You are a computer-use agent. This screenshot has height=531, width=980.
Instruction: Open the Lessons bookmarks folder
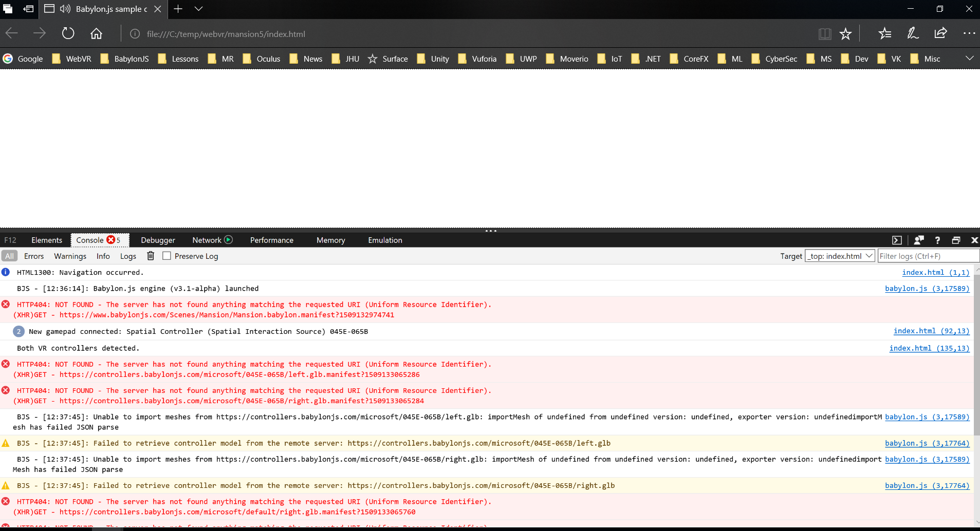178,59
